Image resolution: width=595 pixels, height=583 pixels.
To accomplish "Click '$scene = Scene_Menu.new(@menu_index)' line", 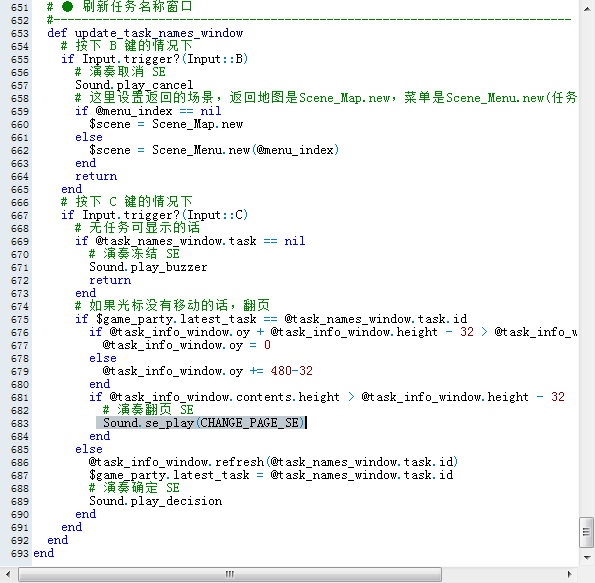I will 214,150.
